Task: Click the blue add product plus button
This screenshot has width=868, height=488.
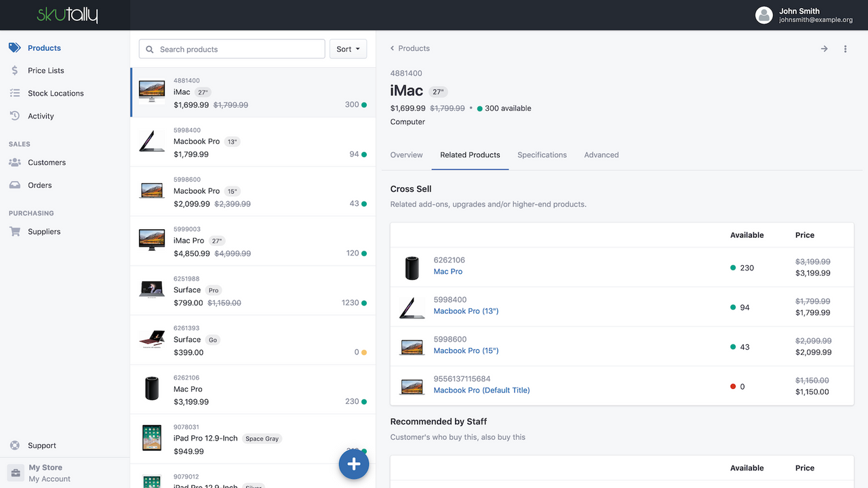Action: [354, 464]
